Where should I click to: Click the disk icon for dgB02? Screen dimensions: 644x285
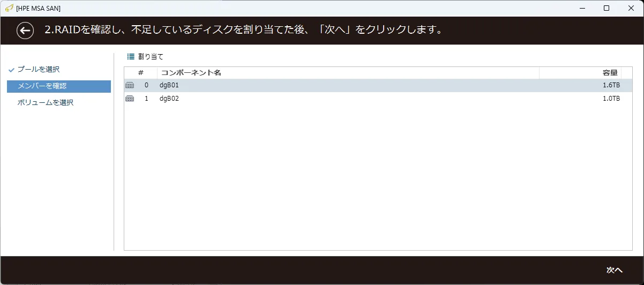(x=130, y=99)
